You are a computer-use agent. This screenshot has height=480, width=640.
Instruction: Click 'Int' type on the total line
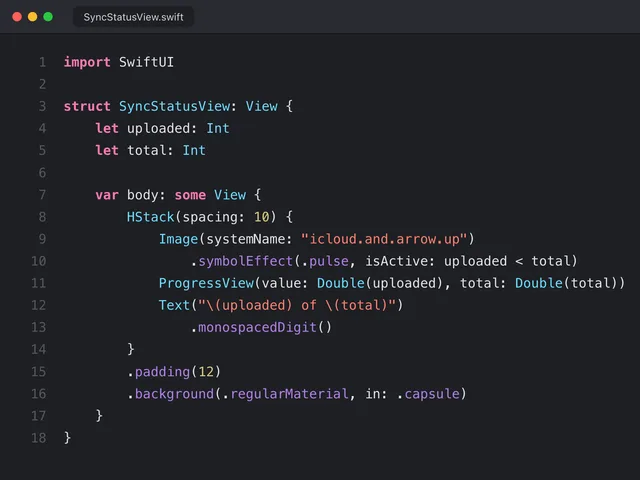[x=194, y=151]
